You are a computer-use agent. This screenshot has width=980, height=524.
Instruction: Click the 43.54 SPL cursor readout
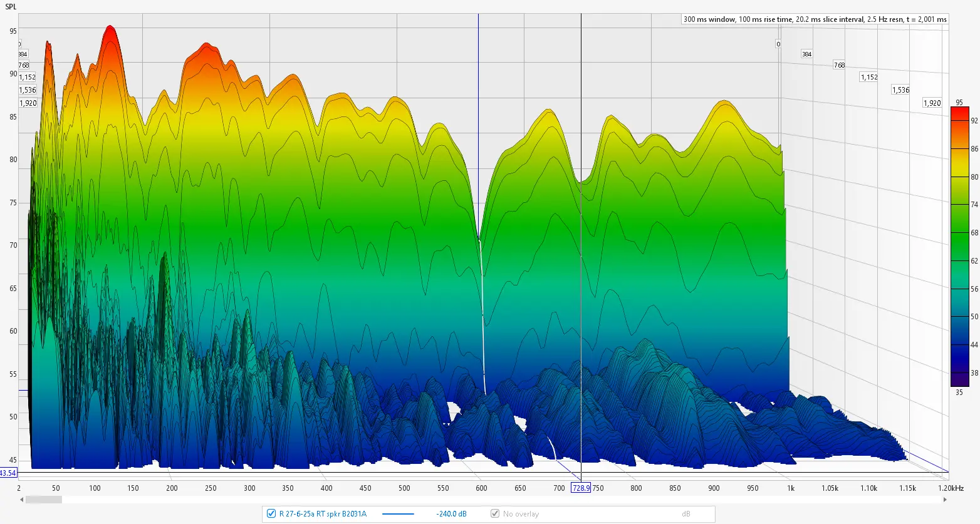(x=8, y=473)
